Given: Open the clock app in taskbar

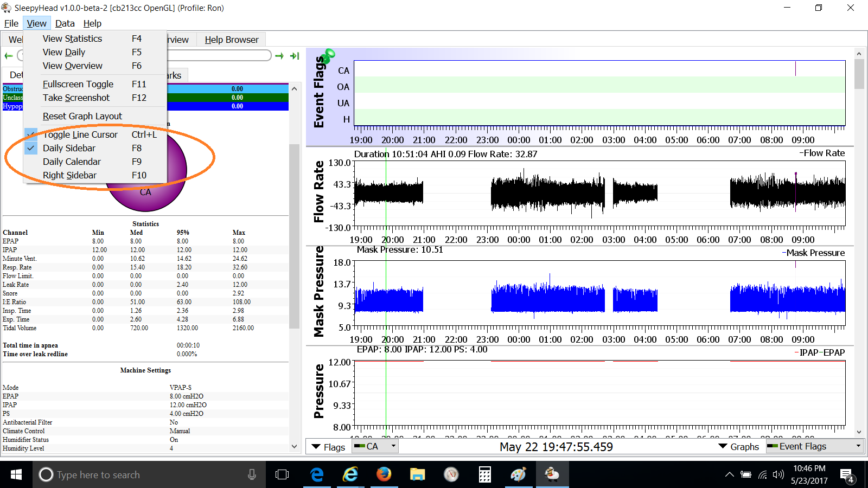Looking at the screenshot, I should click(x=451, y=474).
